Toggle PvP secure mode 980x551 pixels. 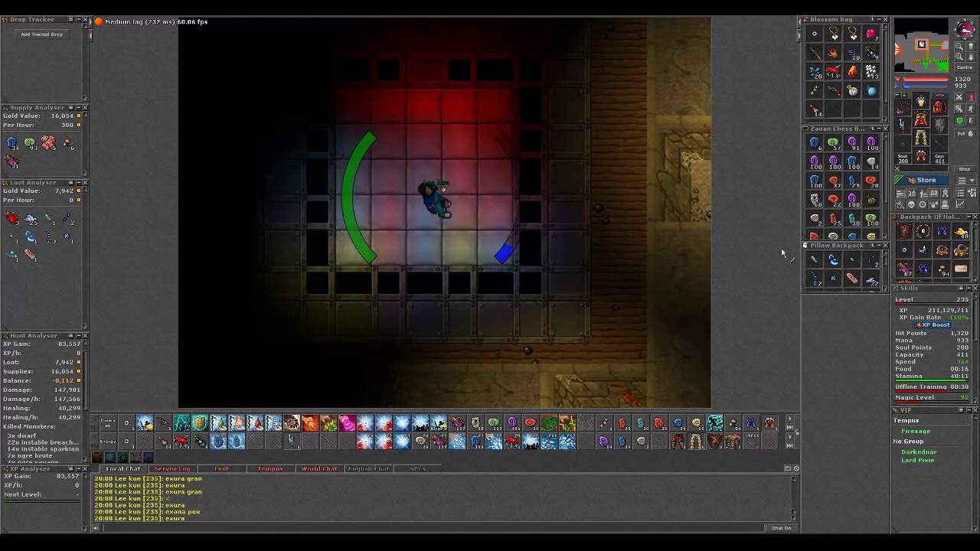(x=965, y=133)
